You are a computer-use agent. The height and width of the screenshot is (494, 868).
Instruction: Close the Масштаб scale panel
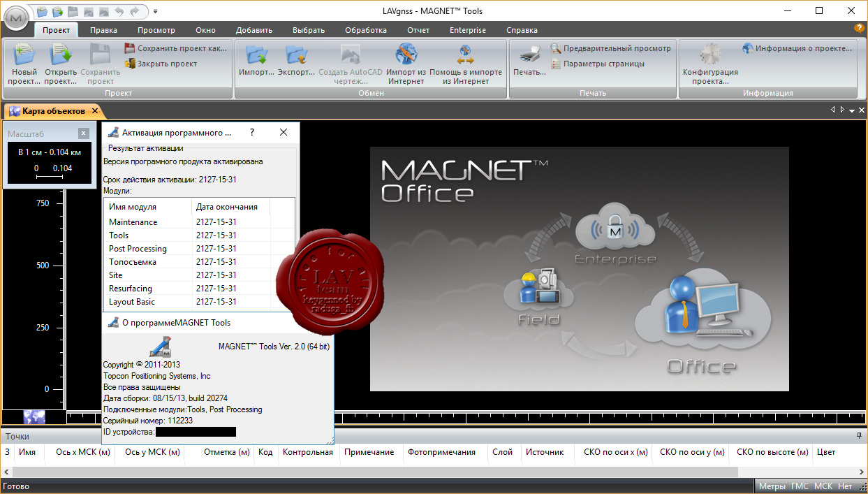coord(84,133)
